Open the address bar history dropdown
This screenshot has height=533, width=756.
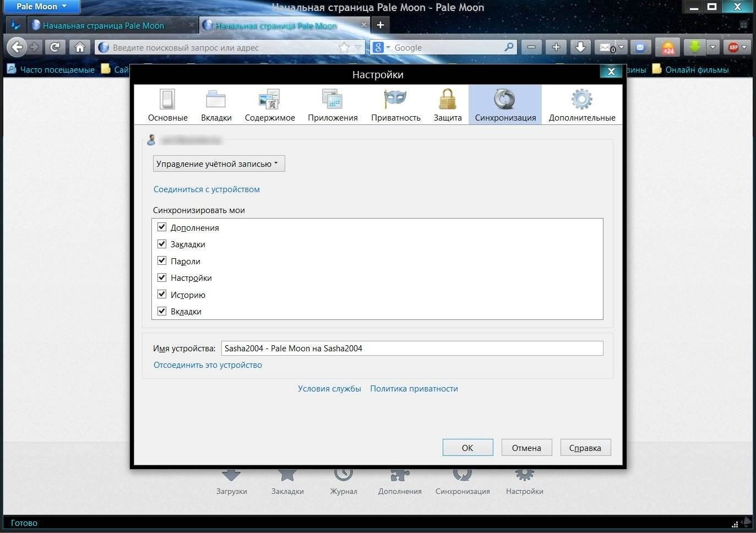358,47
